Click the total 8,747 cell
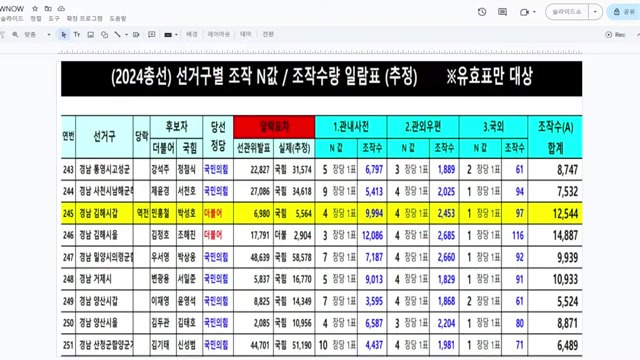The image size is (640, 360). click(555, 170)
